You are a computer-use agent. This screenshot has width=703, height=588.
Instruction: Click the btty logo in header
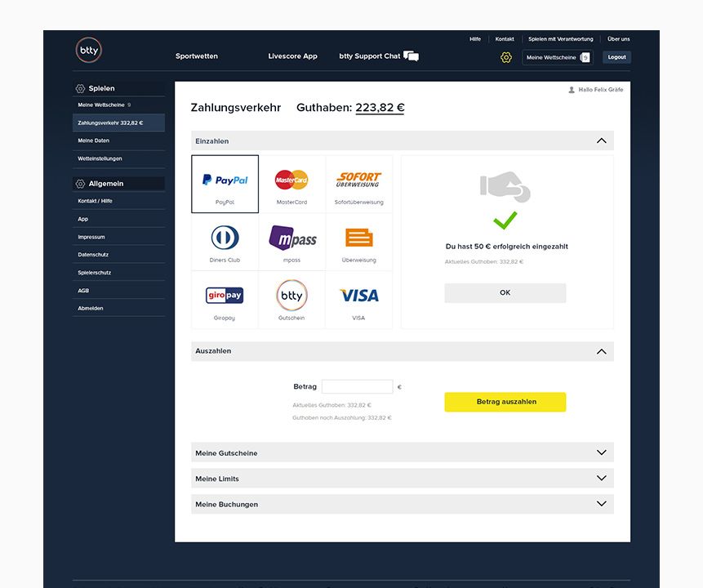click(x=88, y=50)
